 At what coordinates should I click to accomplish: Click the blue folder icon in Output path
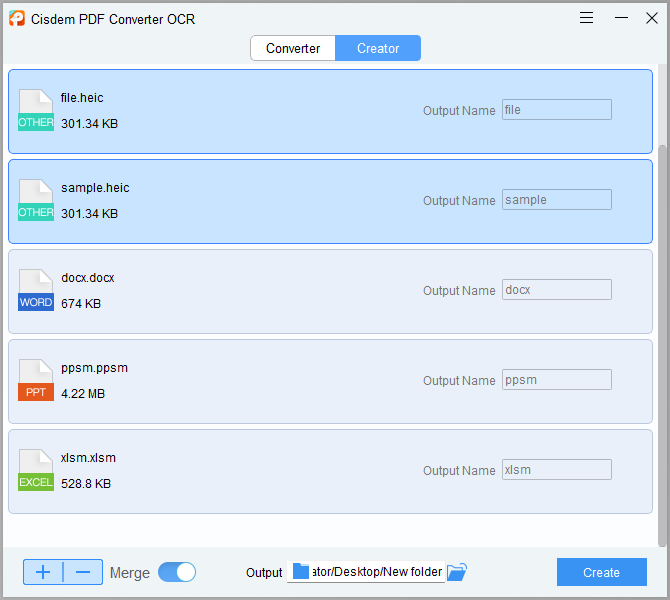(x=301, y=571)
